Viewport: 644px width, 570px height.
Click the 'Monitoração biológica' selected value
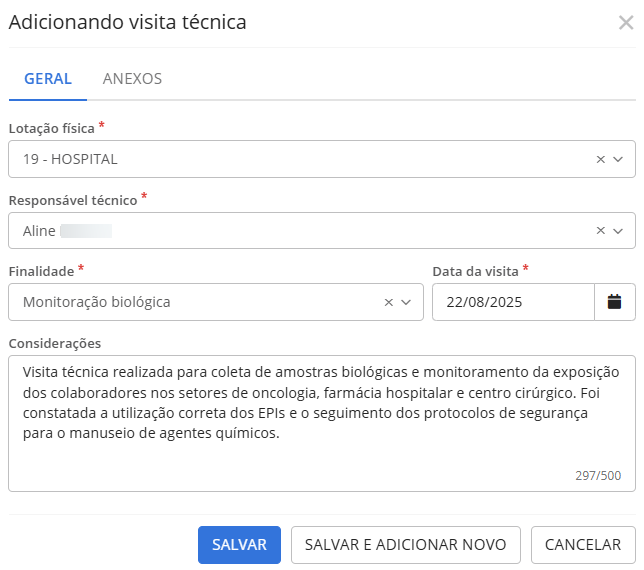pos(96,302)
